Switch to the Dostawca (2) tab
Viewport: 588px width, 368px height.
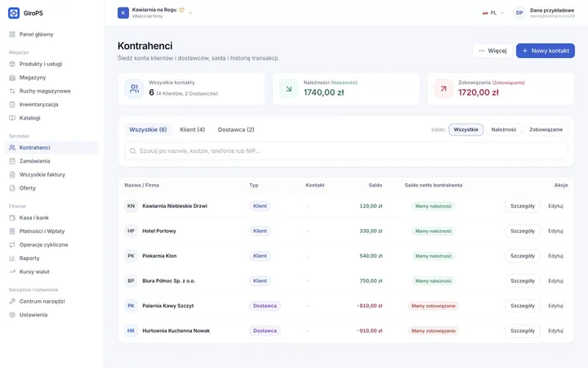(236, 129)
